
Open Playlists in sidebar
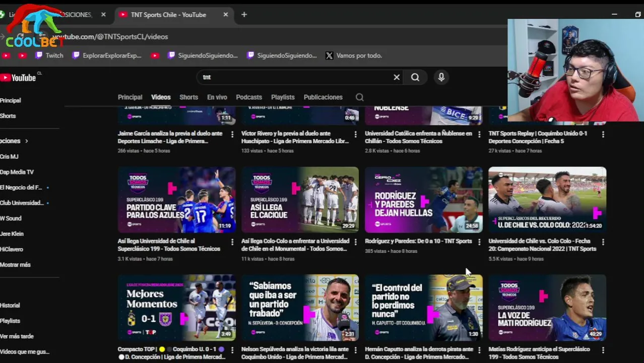(x=10, y=321)
